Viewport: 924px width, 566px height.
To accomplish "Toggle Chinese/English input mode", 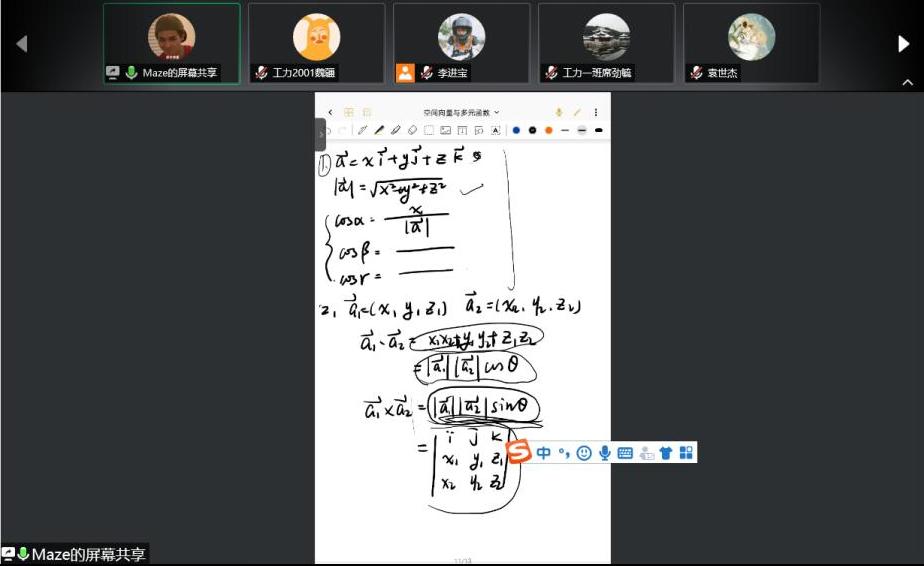I will [543, 453].
